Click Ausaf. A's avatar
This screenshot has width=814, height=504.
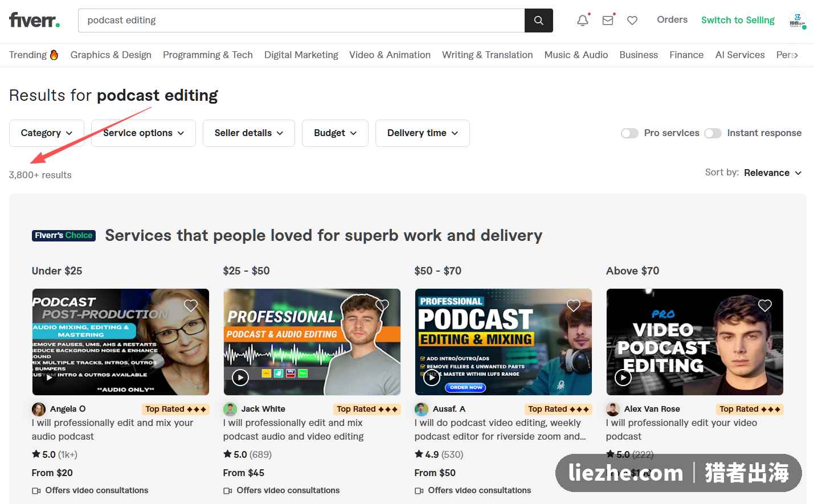click(422, 409)
